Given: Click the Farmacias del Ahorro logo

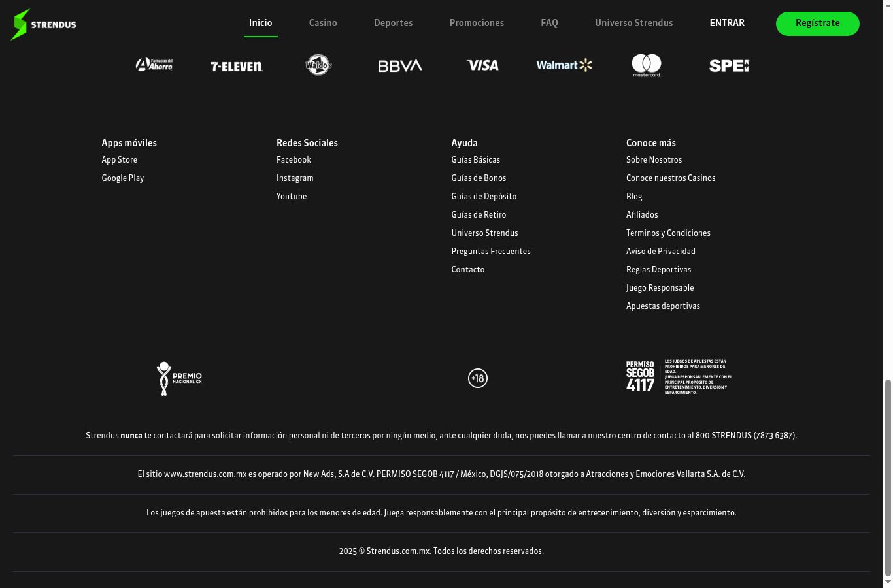Looking at the screenshot, I should 154,65.
